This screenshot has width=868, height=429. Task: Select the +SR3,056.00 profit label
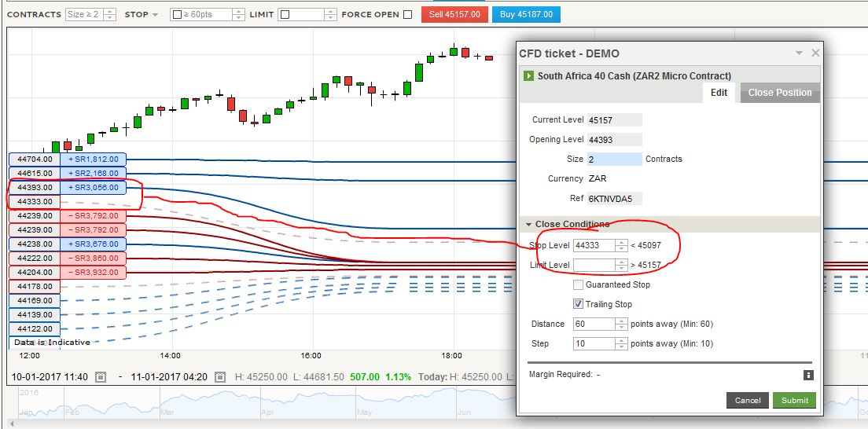click(93, 188)
